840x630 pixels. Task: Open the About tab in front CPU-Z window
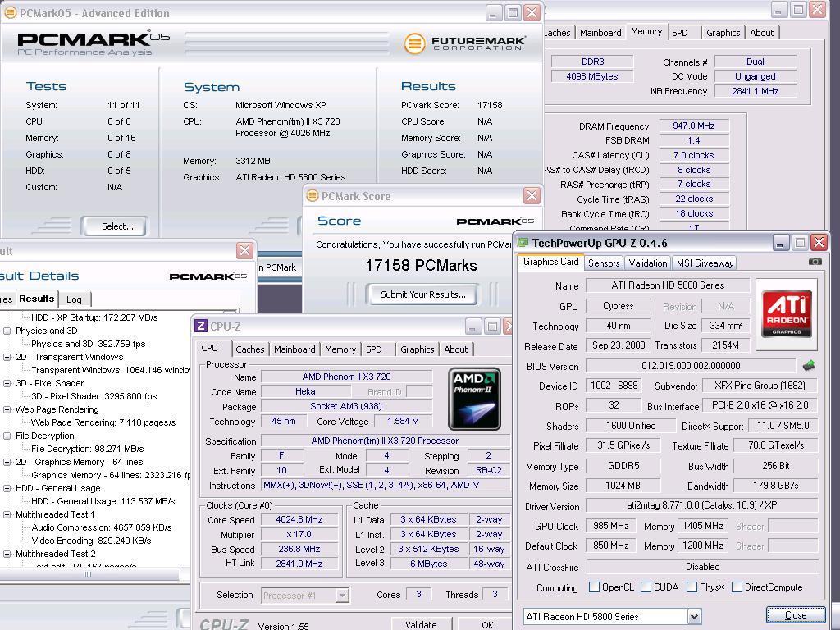tap(455, 349)
